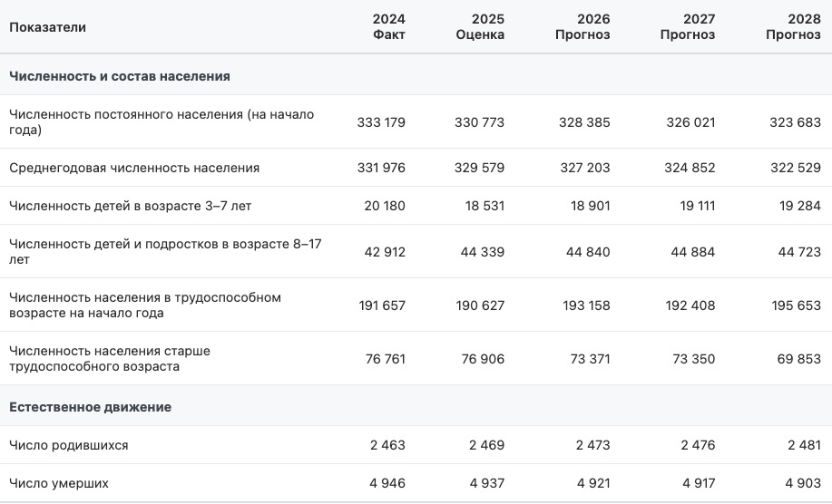
Task: Select the "2024 Факт" column header
Action: point(388,27)
